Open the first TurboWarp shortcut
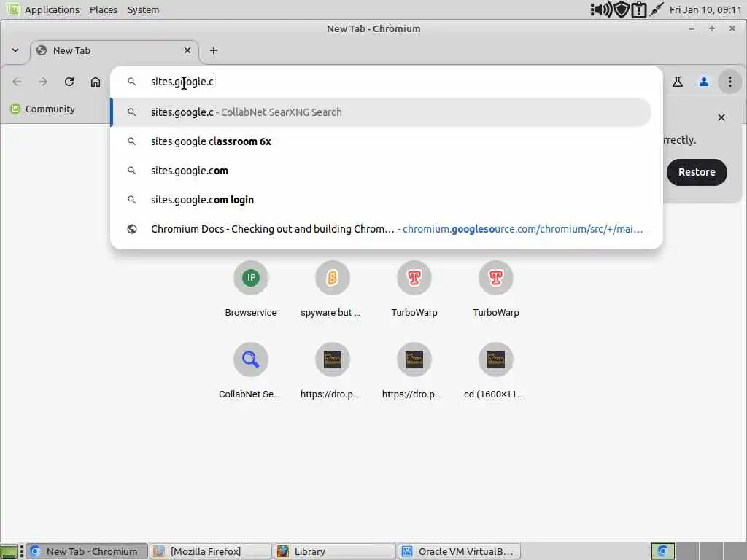 tap(414, 289)
